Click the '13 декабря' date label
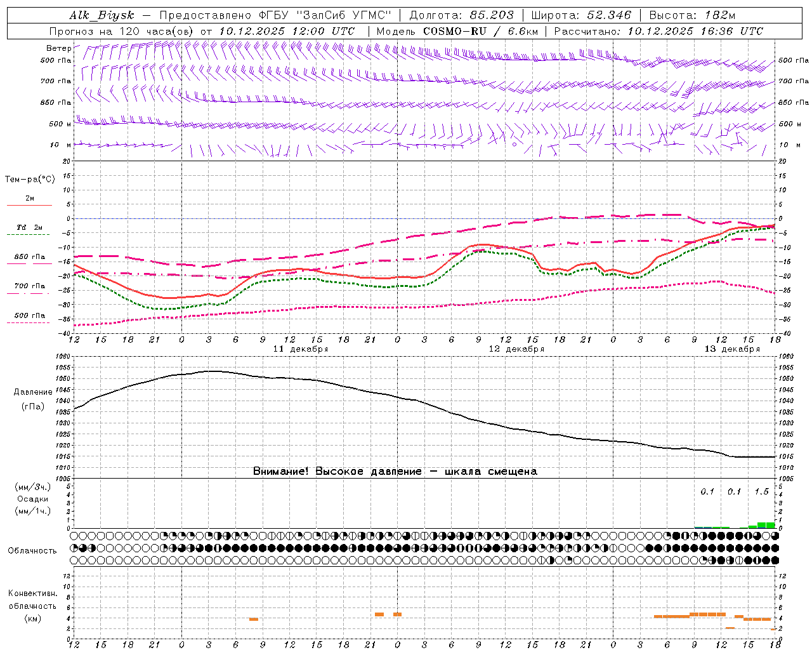 (x=732, y=349)
